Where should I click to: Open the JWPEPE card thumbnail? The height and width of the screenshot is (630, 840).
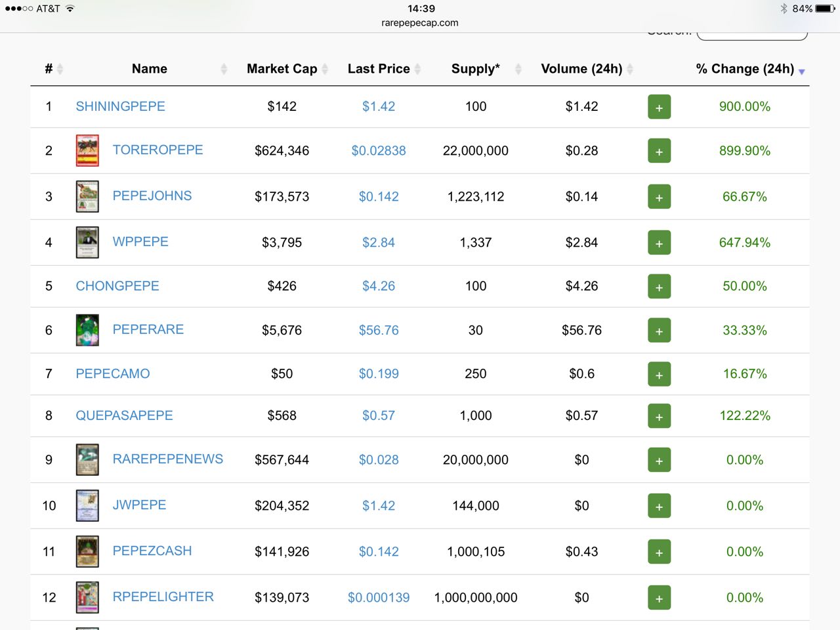coord(87,505)
